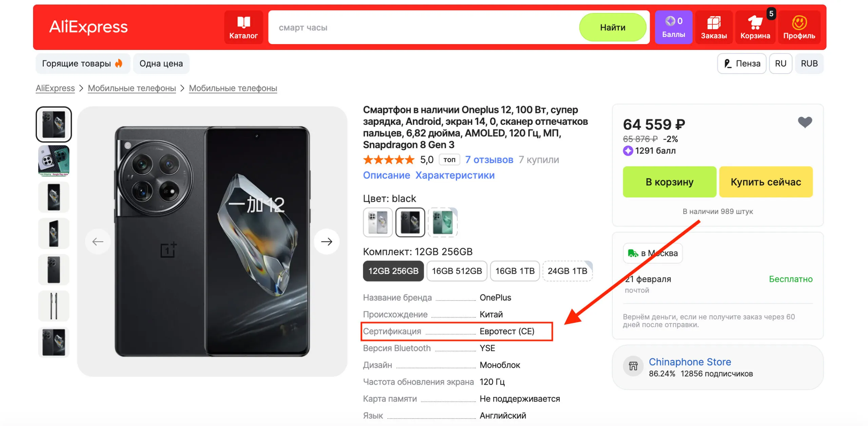The height and width of the screenshot is (426, 868).
Task: Click the previous image arrow
Action: click(98, 241)
